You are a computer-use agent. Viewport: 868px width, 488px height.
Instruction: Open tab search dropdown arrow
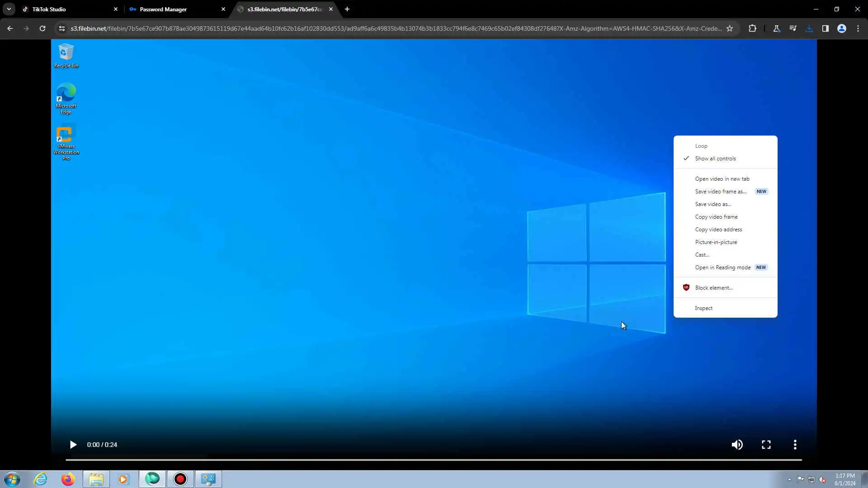[x=9, y=9]
